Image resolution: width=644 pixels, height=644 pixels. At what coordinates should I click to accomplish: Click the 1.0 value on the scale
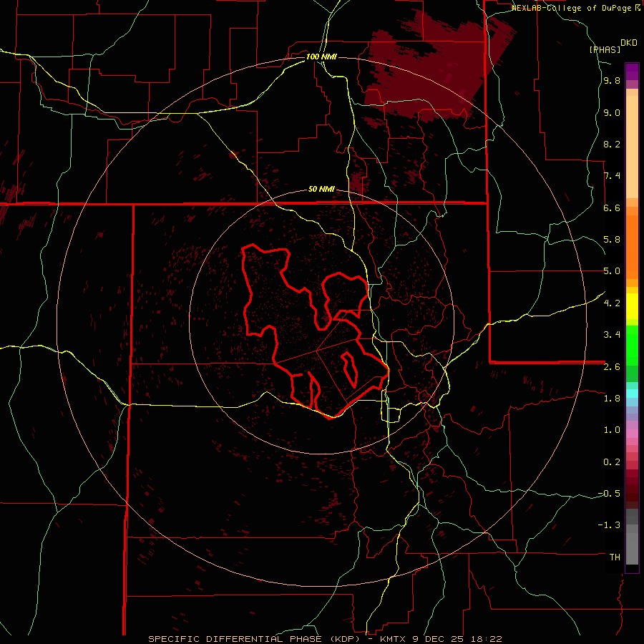[x=612, y=429]
